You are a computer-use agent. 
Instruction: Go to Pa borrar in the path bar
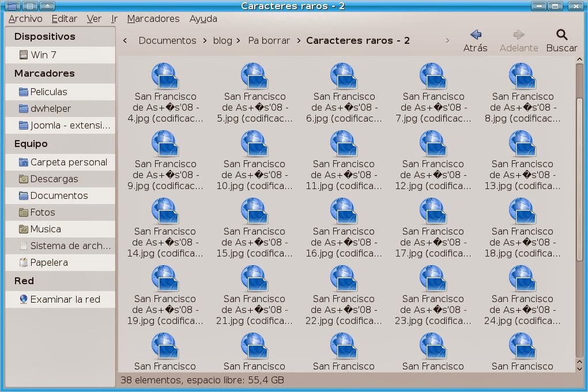pyautogui.click(x=269, y=40)
